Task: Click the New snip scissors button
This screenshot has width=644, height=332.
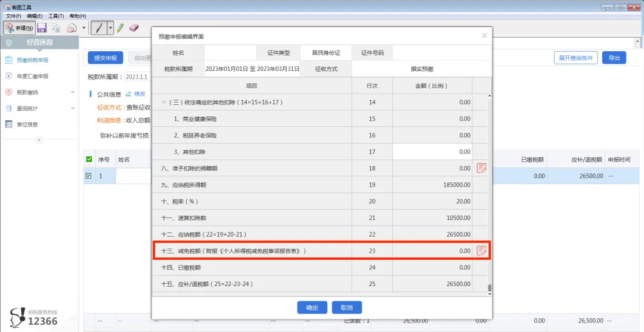Action: click(18, 28)
